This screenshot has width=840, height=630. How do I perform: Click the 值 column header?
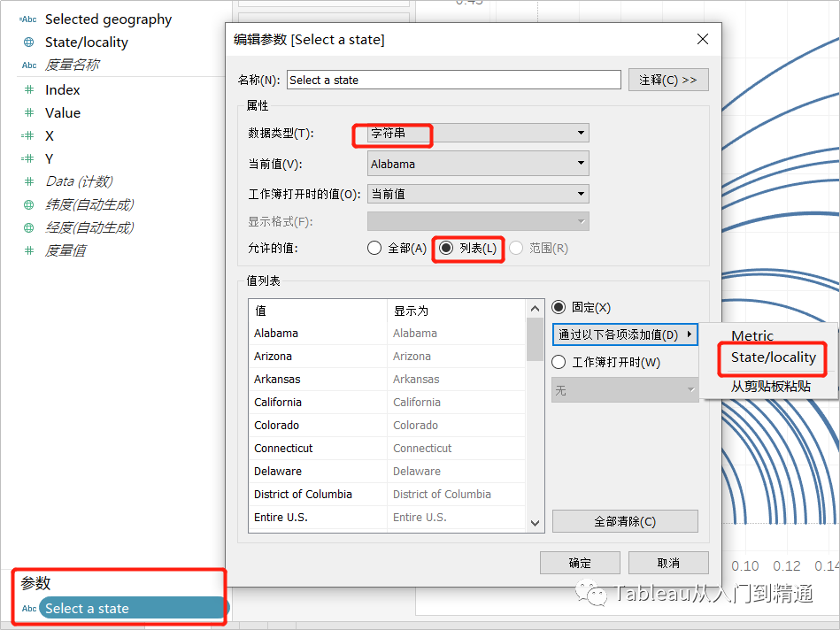point(319,311)
